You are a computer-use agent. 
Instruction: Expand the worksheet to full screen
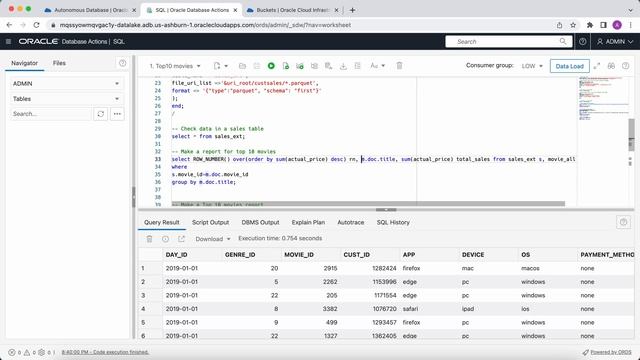(597, 66)
